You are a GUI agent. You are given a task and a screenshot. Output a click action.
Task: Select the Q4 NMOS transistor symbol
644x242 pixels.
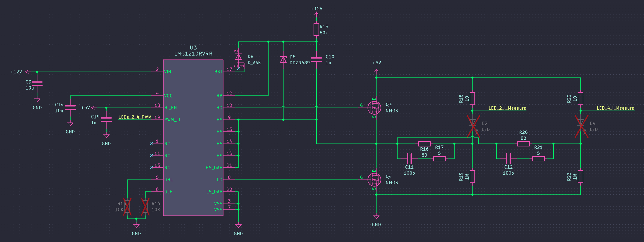click(x=374, y=180)
